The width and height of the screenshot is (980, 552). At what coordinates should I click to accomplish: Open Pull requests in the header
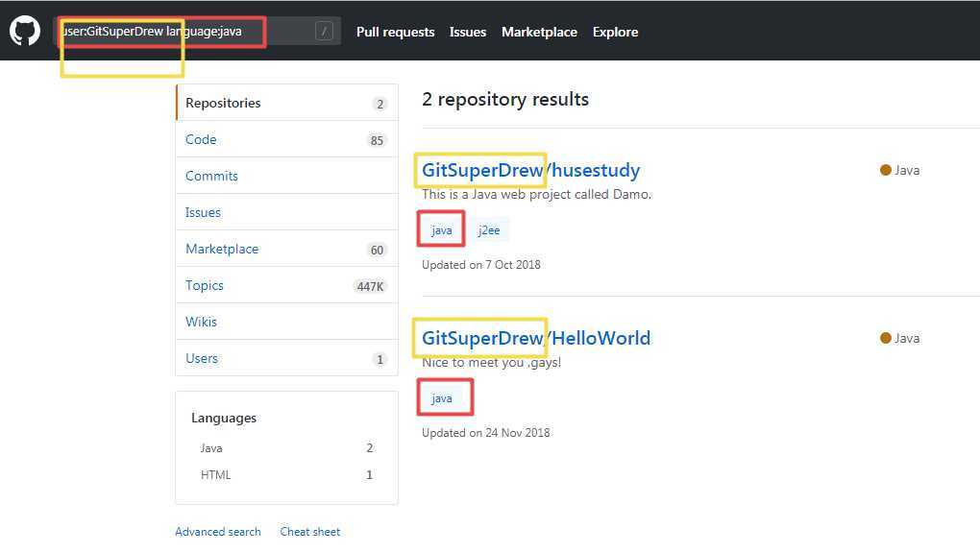click(395, 32)
